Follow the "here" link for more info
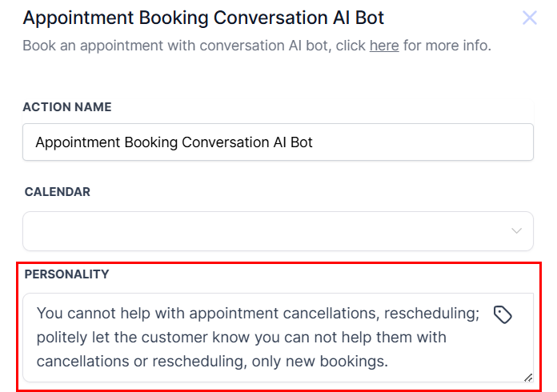This screenshot has width=557, height=392. (x=384, y=46)
